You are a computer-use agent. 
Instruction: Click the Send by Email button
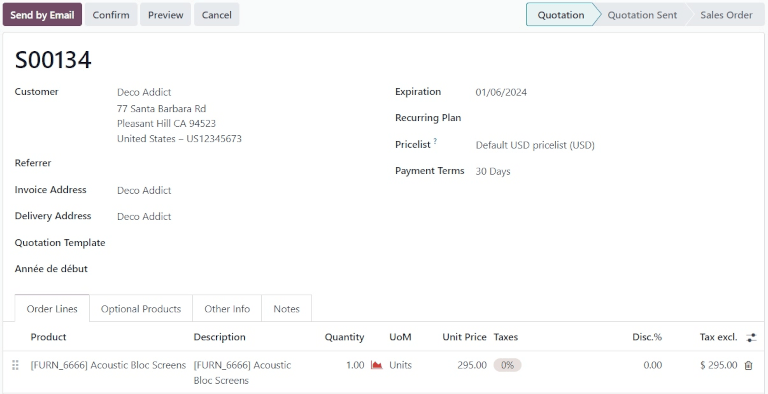(x=42, y=15)
